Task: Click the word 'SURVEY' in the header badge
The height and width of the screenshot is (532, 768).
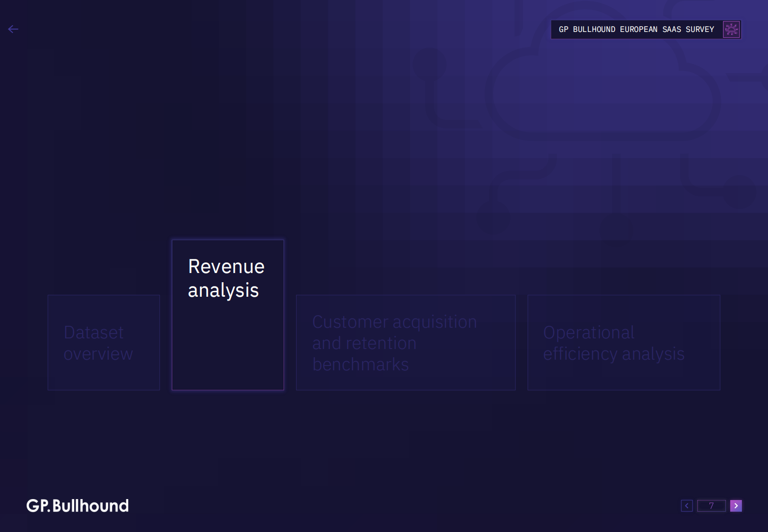Action: pyautogui.click(x=700, y=30)
